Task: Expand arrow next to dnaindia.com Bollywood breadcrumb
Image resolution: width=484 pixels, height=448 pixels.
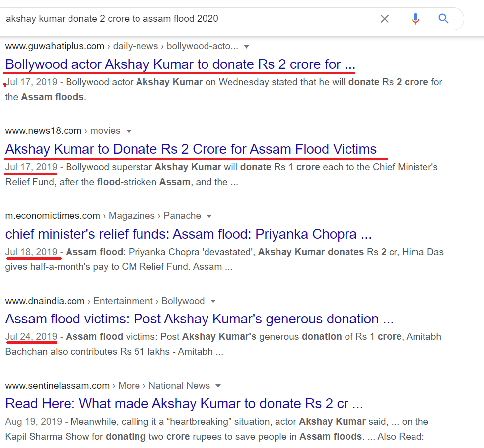Action: [213, 302]
